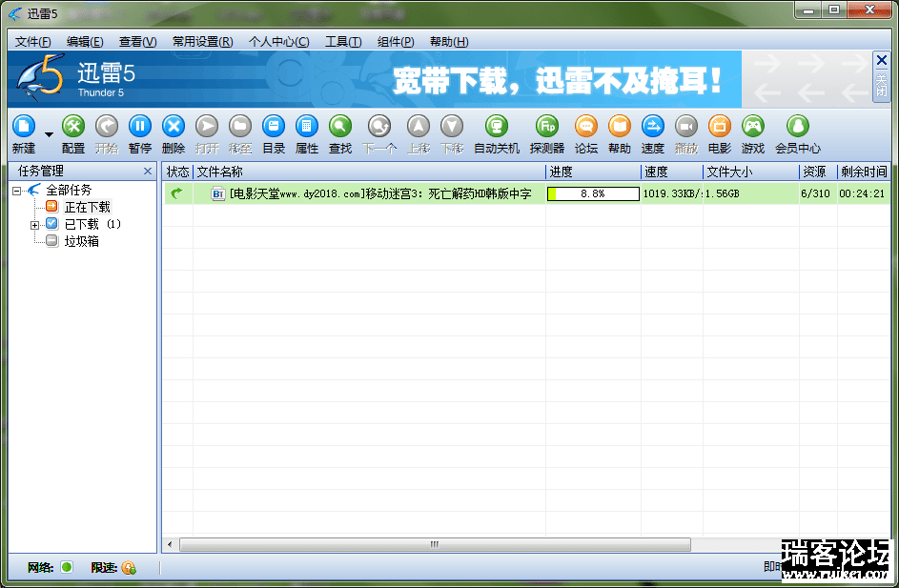899x588 pixels.
Task: Open 配置 (Configure) from the toolbar
Action: coord(72,127)
